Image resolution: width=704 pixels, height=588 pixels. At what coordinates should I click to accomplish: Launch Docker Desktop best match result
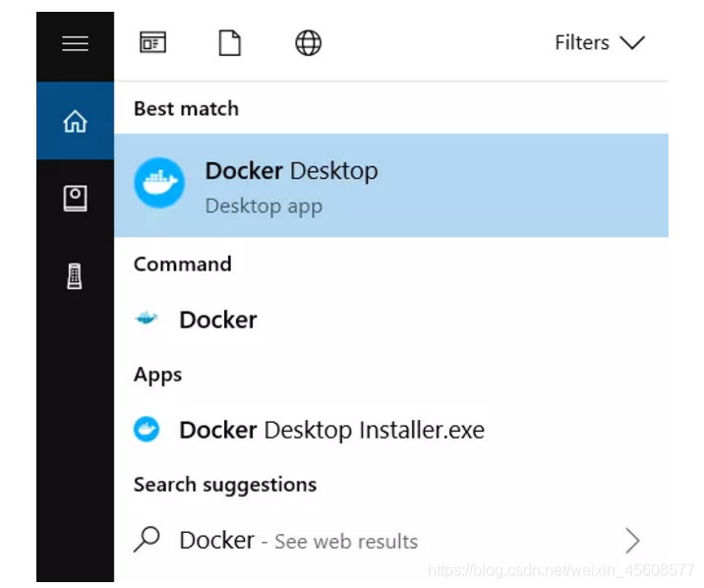pos(391,186)
